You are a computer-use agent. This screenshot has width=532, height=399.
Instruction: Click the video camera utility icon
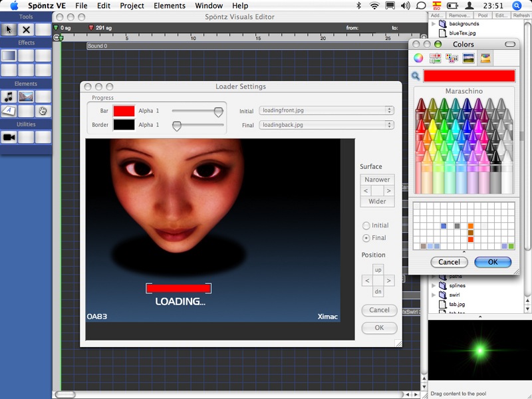pyautogui.click(x=9, y=137)
